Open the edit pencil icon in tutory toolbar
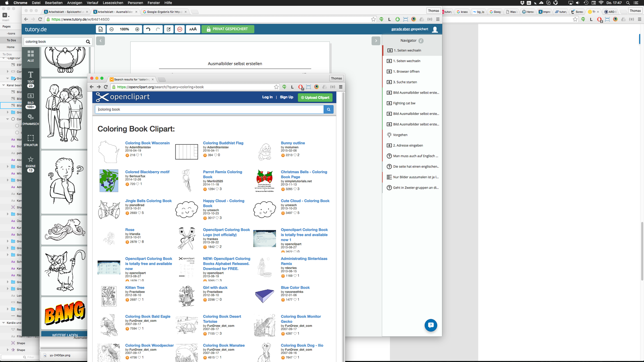Image resolution: width=644 pixels, height=362 pixels. (x=169, y=29)
